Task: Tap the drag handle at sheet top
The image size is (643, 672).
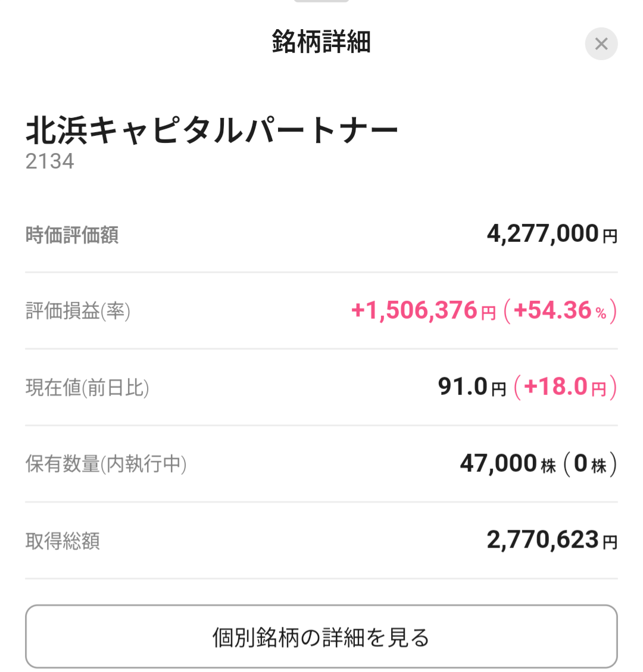Action: coord(321,1)
